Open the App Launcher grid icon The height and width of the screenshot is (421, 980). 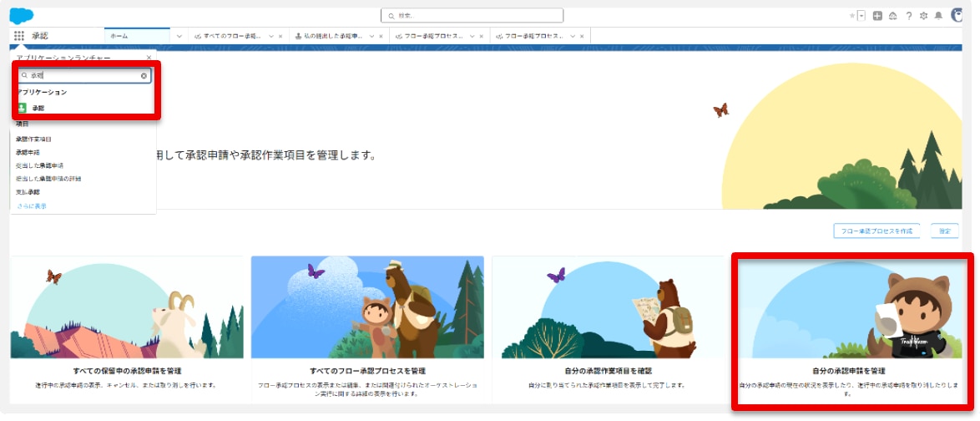pyautogui.click(x=19, y=36)
